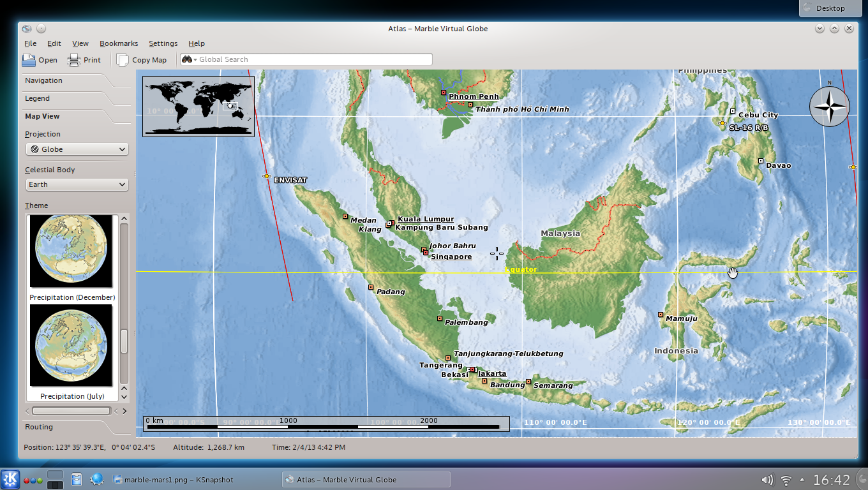The image size is (868, 490).
Task: Click the world overview mini-map
Action: tap(198, 107)
